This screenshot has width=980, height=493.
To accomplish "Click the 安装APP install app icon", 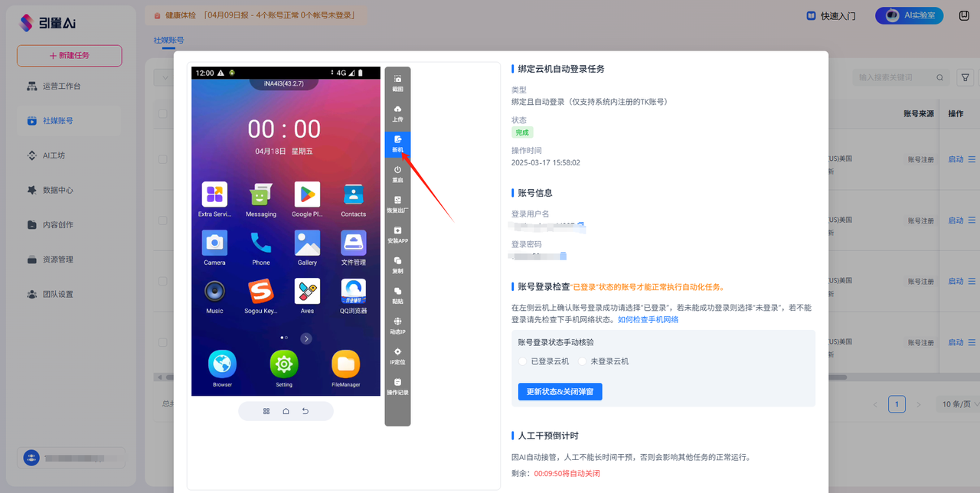I will 397,234.
